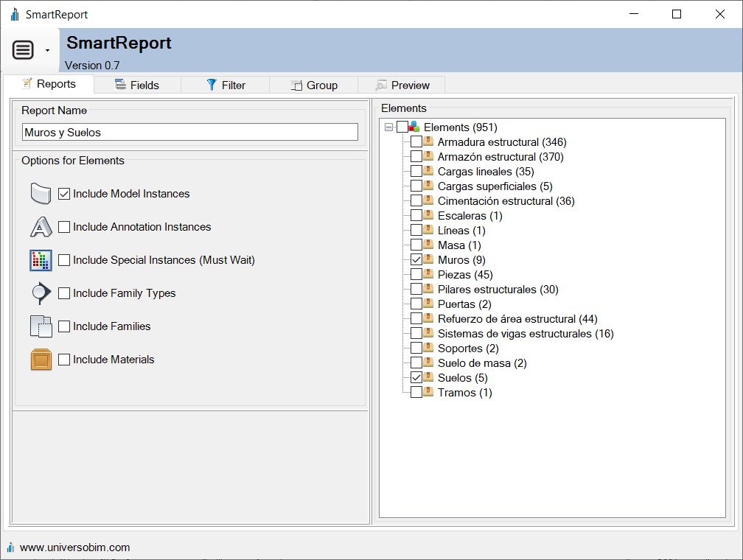Viewport: 743px width, 560px height.
Task: Go to the Group tab
Action: pyautogui.click(x=314, y=85)
